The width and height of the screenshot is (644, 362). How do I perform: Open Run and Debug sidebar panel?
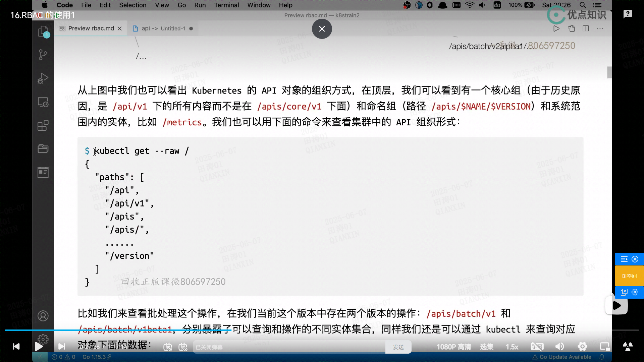[x=43, y=78]
